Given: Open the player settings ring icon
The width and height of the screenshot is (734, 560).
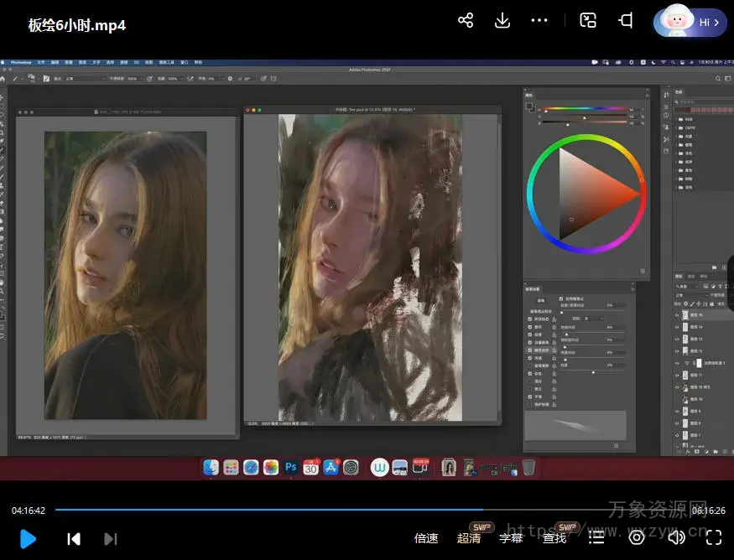Looking at the screenshot, I should [637, 537].
